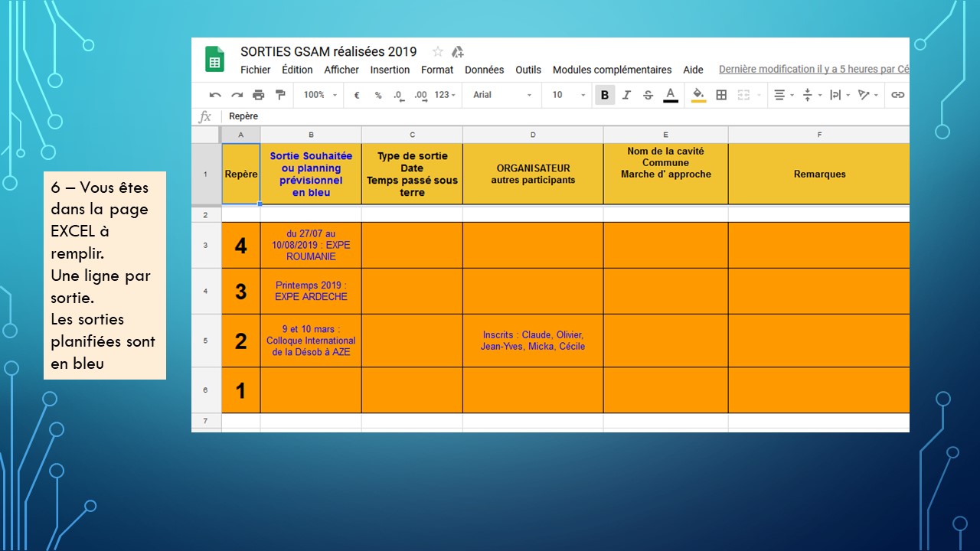
Task: Select the paint format tool
Action: 280,95
